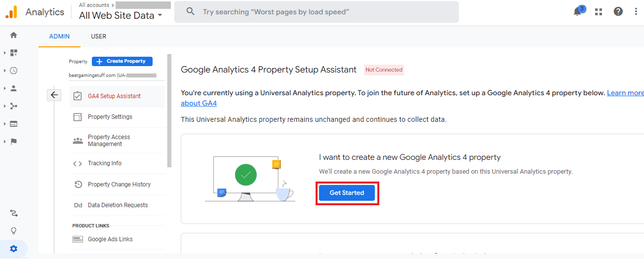Expand the Customization section arrow
Image resolution: width=644 pixels, height=259 pixels.
[x=5, y=53]
